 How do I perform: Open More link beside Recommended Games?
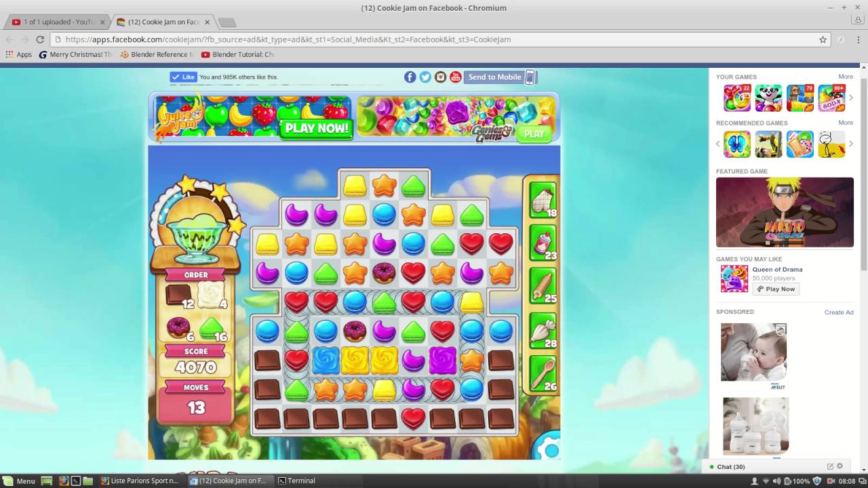pos(846,123)
